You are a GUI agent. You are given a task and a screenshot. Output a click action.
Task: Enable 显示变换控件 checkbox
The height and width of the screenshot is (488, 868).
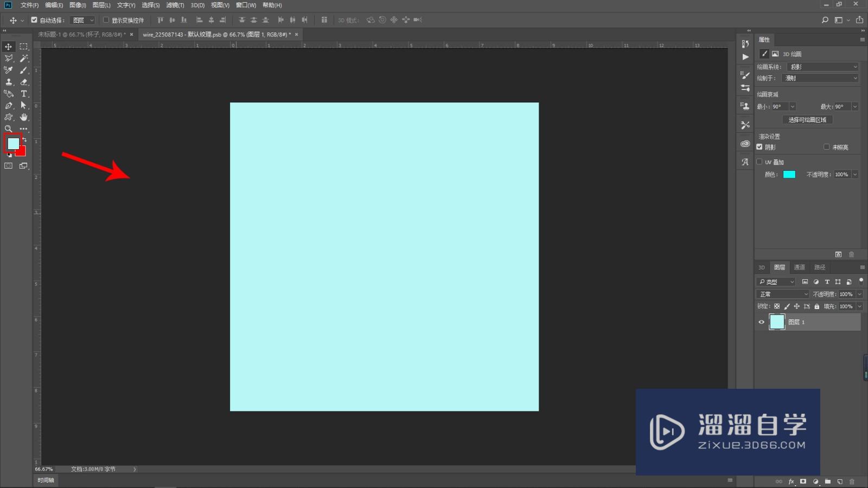coord(106,20)
